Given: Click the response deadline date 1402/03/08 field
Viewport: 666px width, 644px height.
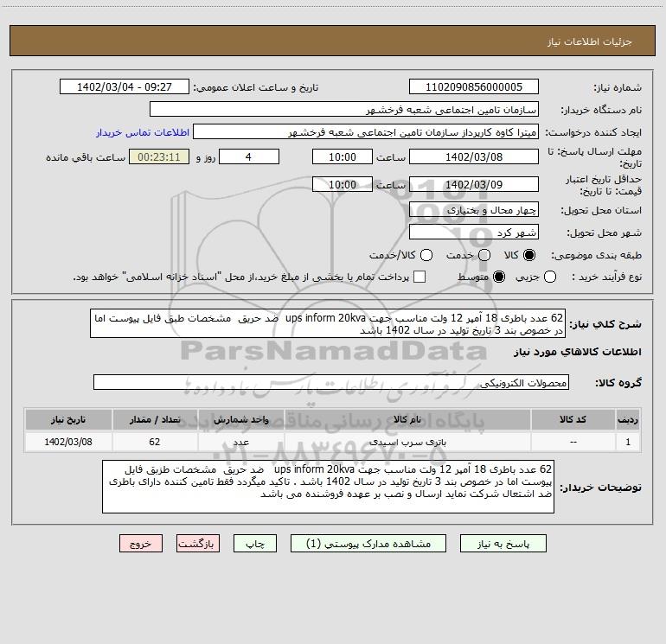Looking at the screenshot, I should click(474, 156).
